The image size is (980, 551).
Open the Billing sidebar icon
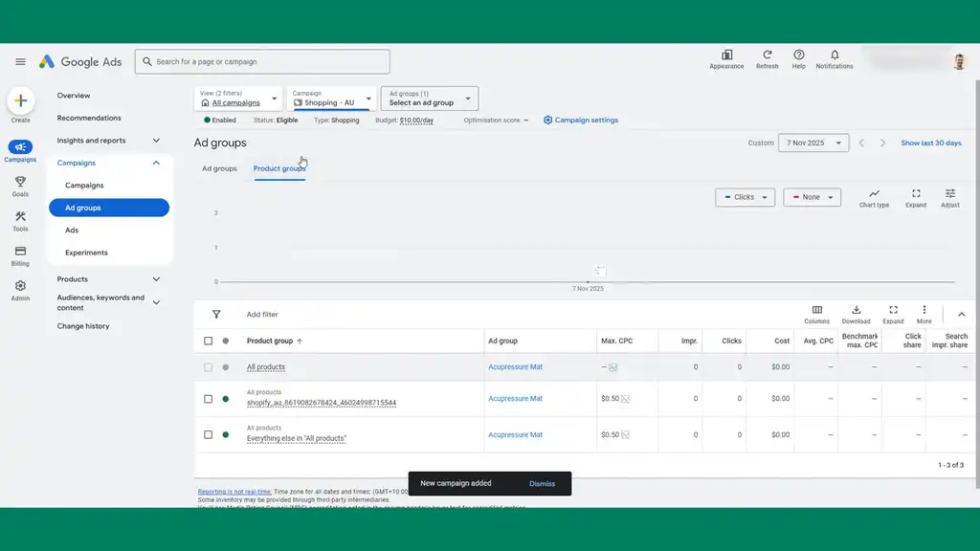[20, 252]
